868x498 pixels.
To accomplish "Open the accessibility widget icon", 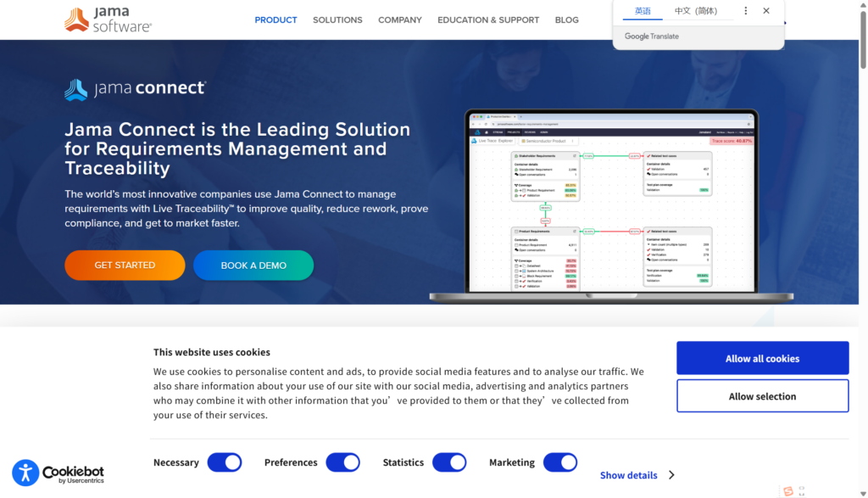I will coord(25,473).
